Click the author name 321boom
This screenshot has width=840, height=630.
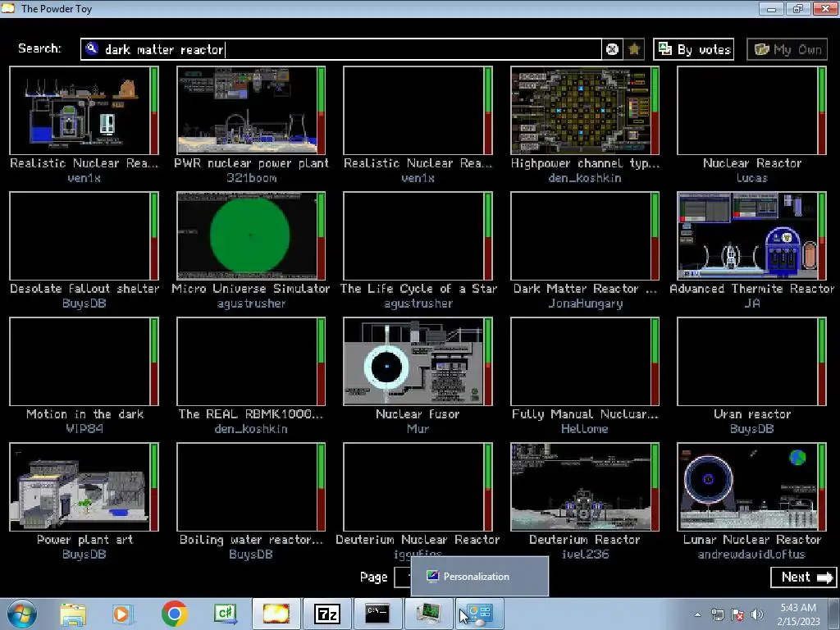tap(251, 178)
